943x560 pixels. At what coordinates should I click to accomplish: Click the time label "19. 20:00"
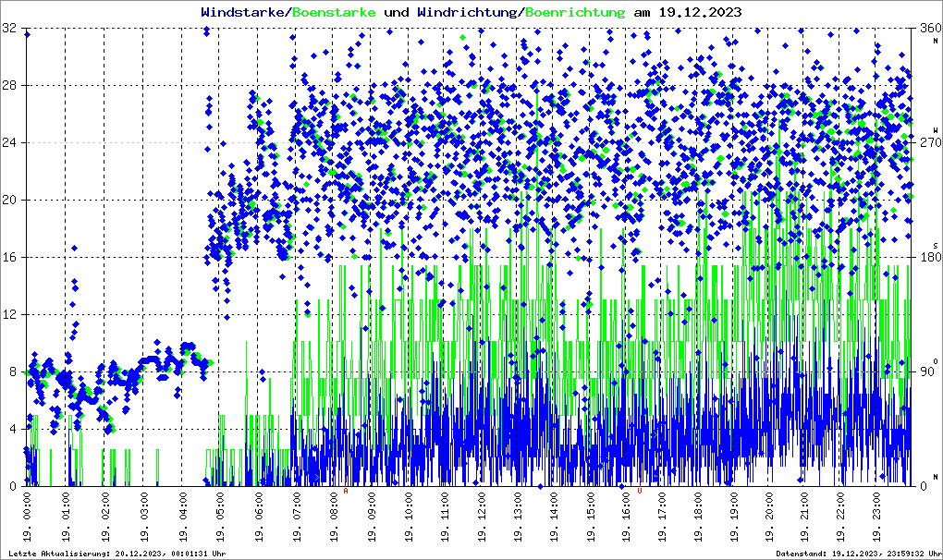(769, 517)
